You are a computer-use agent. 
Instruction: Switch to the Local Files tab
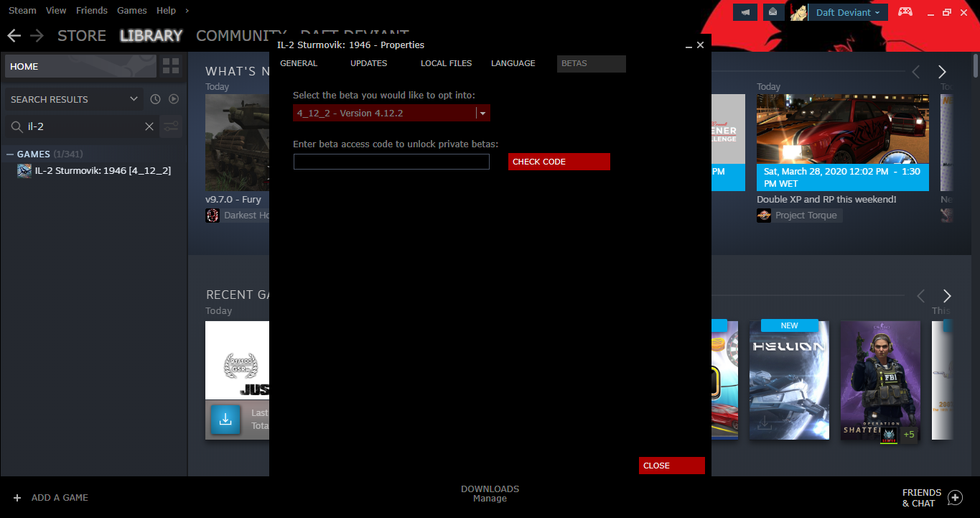pos(447,63)
